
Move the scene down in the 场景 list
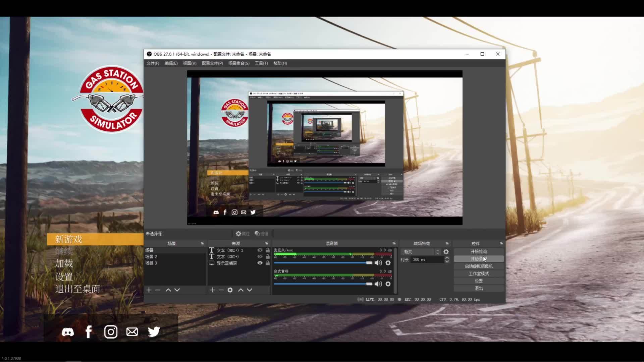pos(177,290)
